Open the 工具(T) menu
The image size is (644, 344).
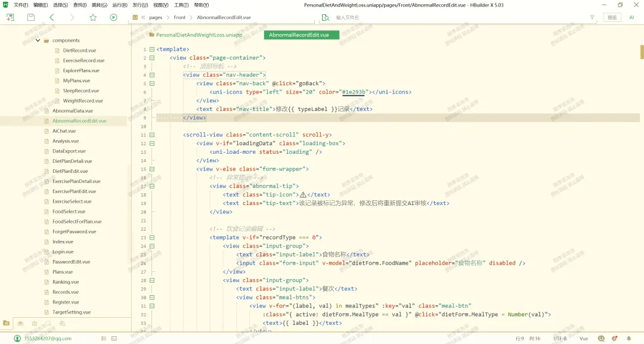[181, 5]
